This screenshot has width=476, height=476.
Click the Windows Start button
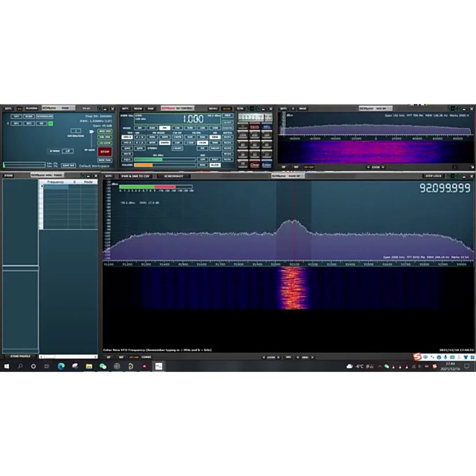tap(6, 366)
